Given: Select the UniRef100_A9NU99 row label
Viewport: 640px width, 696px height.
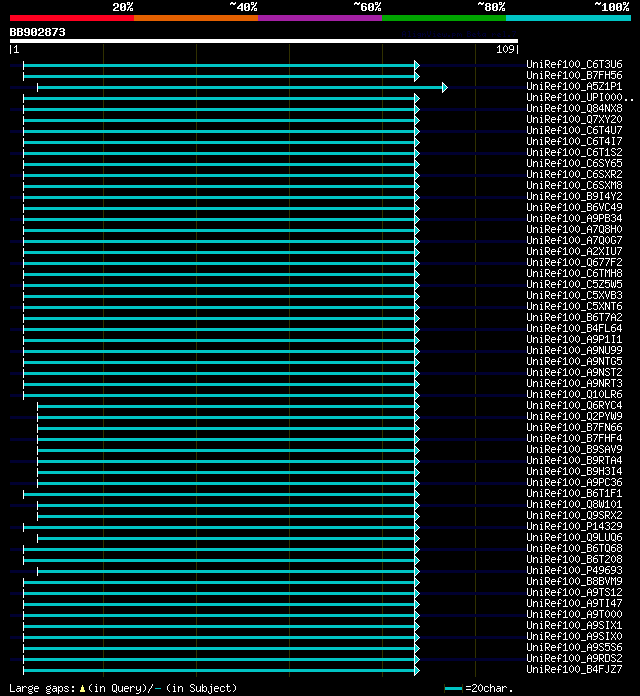Looking at the screenshot, I should [574, 350].
